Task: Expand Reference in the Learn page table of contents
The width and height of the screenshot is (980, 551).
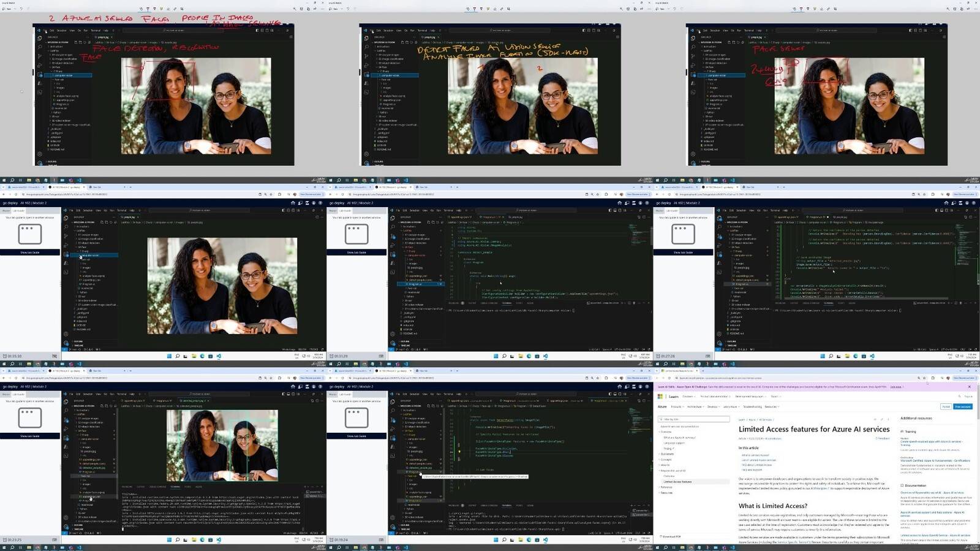Action: pyautogui.click(x=666, y=487)
